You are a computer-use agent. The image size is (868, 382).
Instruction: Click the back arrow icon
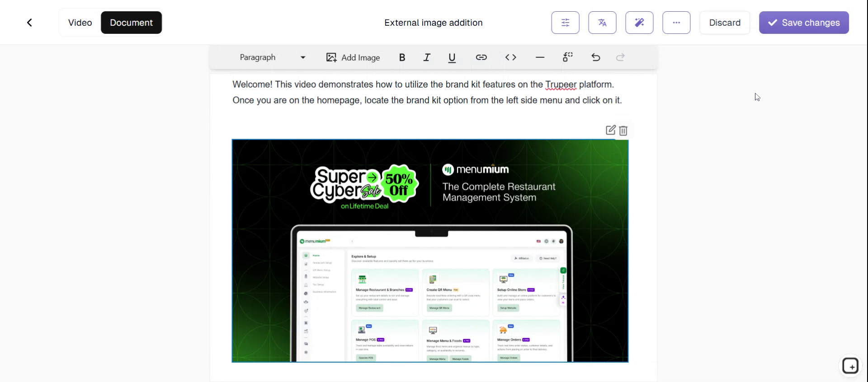(x=29, y=23)
